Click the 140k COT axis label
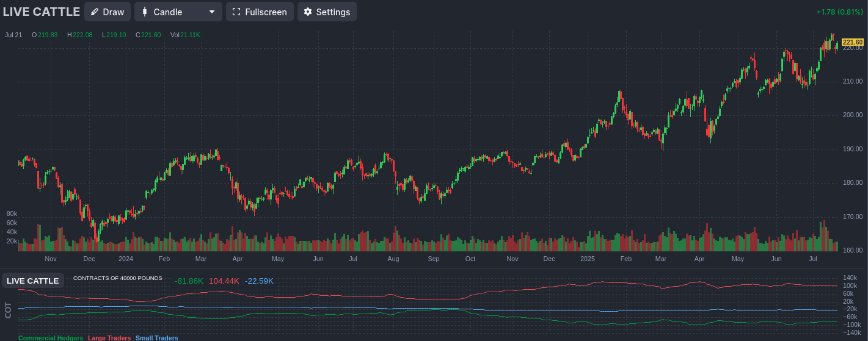Screen dimensions: 868x341 point(850,278)
